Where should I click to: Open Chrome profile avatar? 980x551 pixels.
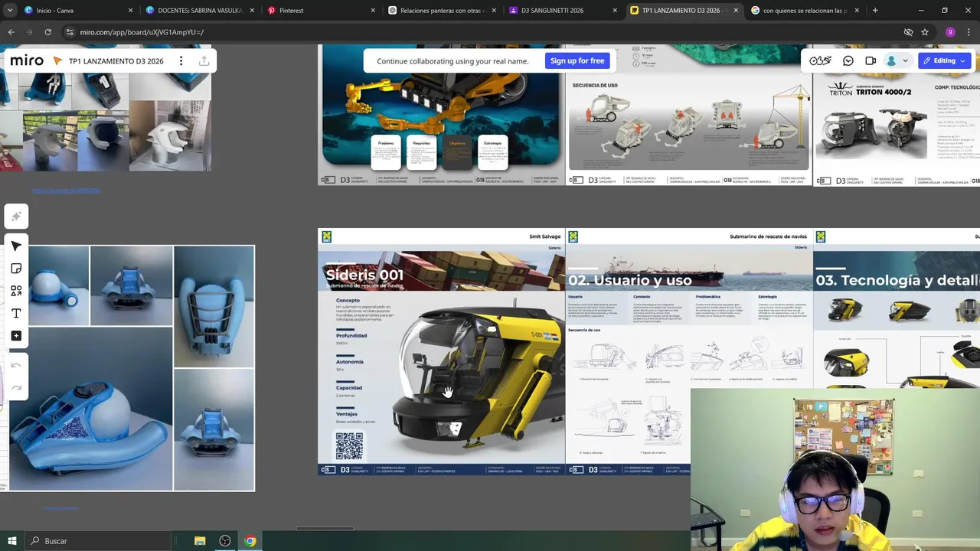pyautogui.click(x=950, y=32)
